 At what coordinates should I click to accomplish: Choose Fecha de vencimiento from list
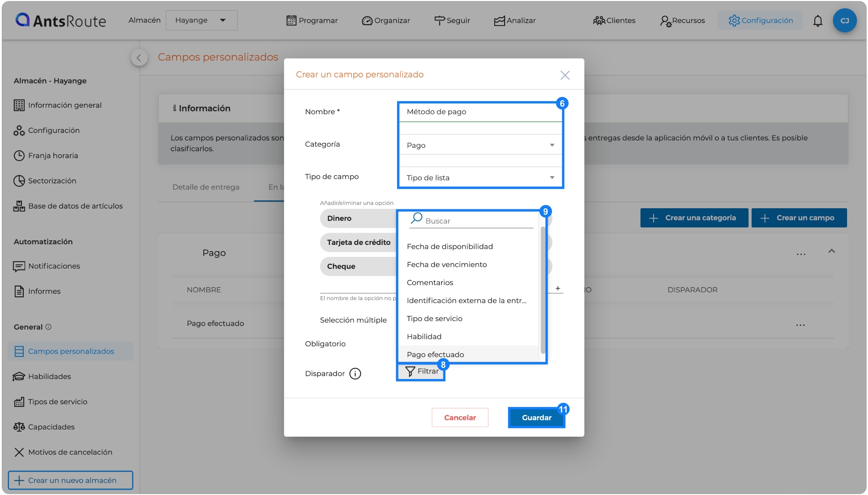pyautogui.click(x=468, y=265)
